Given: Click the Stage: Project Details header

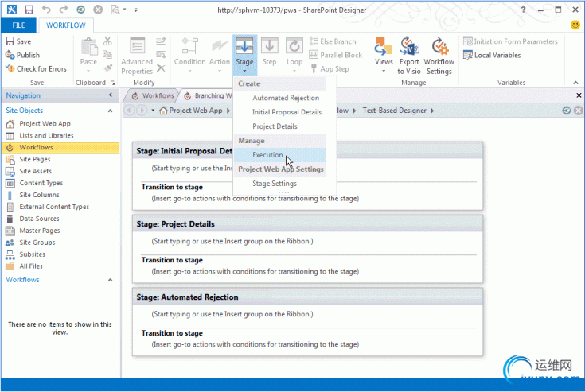Looking at the screenshot, I should click(x=307, y=224).
